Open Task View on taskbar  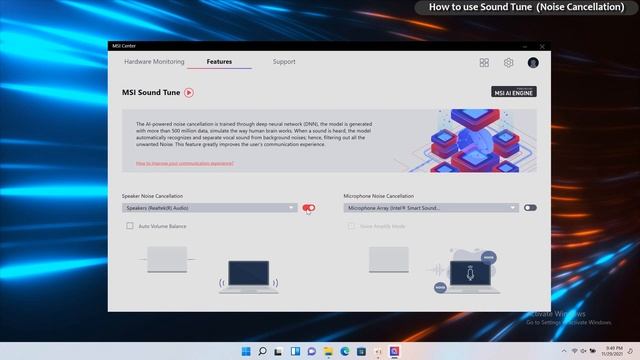279,351
